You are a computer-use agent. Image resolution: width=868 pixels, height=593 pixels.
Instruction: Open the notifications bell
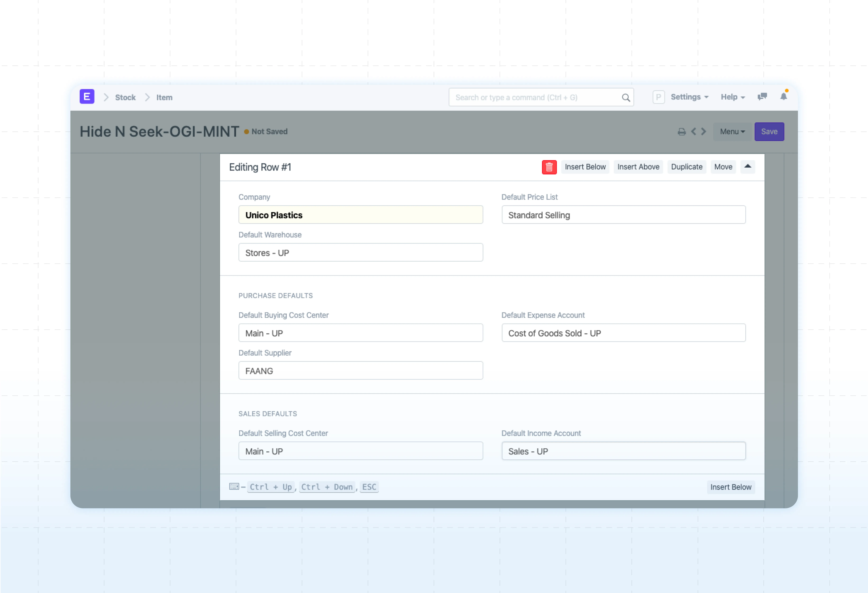click(x=783, y=96)
